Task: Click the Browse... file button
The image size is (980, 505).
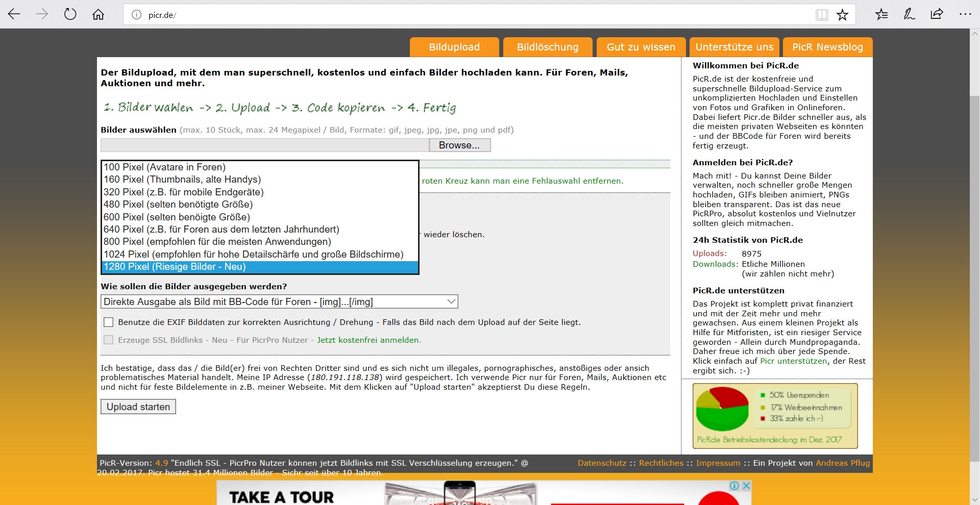Action: pos(459,145)
